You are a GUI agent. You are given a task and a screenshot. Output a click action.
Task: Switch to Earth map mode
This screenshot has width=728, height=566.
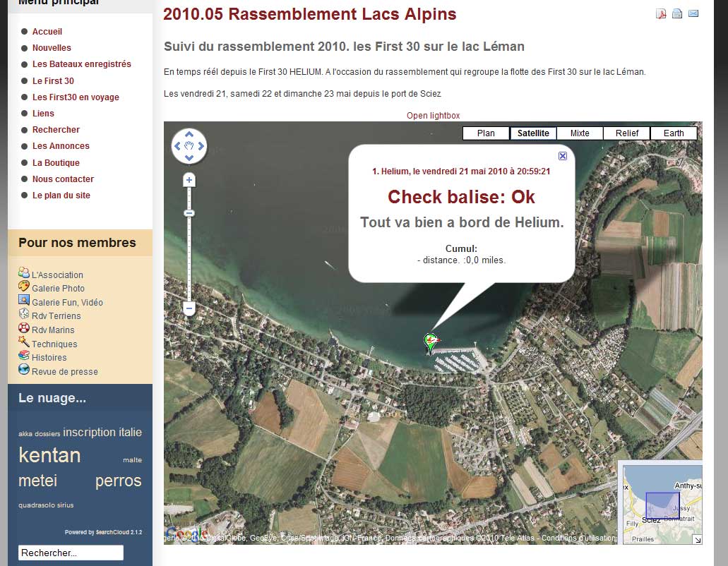pos(674,133)
